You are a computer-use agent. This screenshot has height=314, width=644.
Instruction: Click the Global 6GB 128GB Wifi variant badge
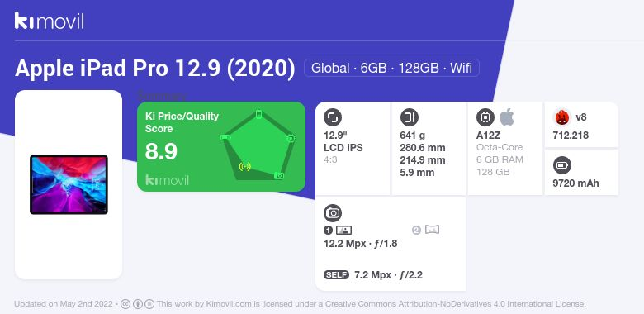click(x=391, y=68)
